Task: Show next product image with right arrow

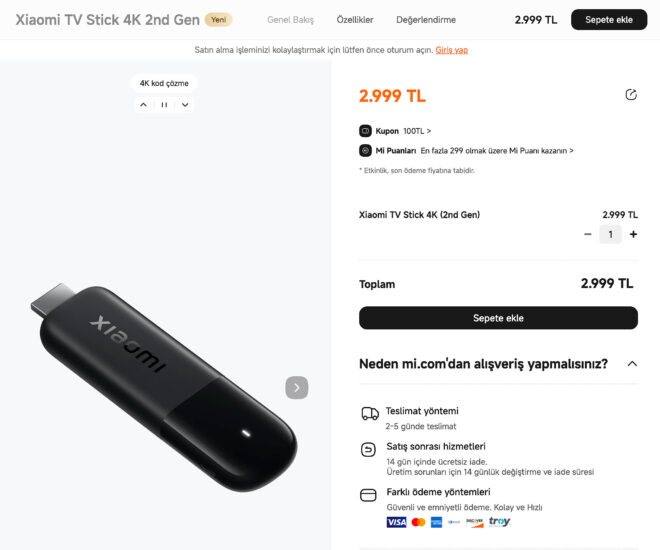Action: (x=296, y=387)
